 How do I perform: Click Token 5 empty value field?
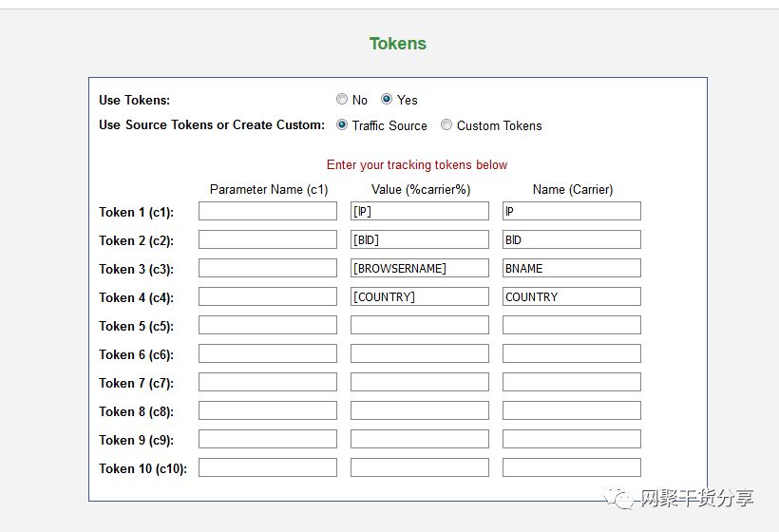click(420, 325)
